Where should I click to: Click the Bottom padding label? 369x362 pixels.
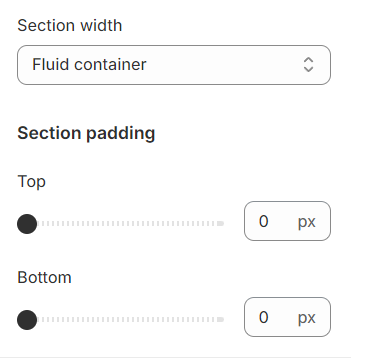44,278
